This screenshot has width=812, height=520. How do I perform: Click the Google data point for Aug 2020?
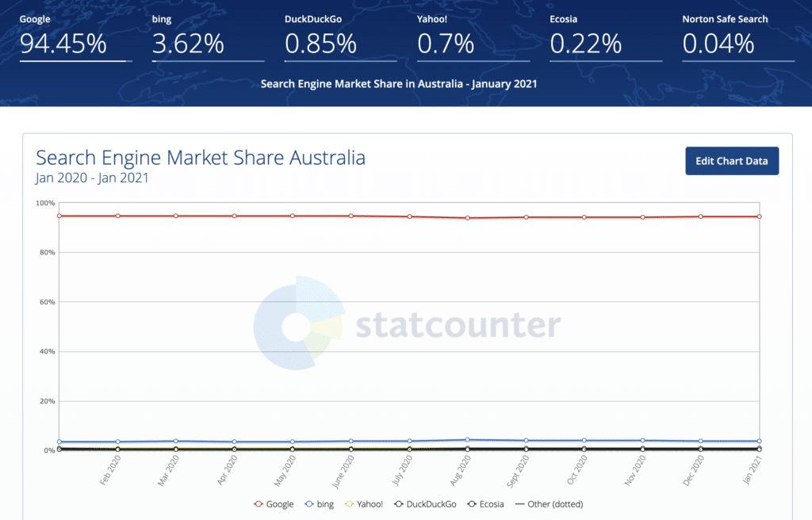tap(468, 218)
